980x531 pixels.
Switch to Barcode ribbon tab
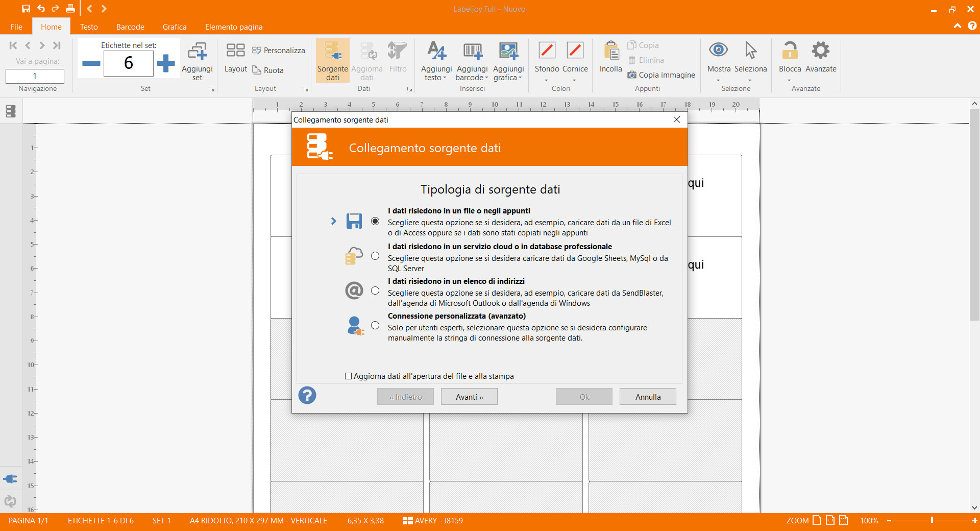click(130, 27)
